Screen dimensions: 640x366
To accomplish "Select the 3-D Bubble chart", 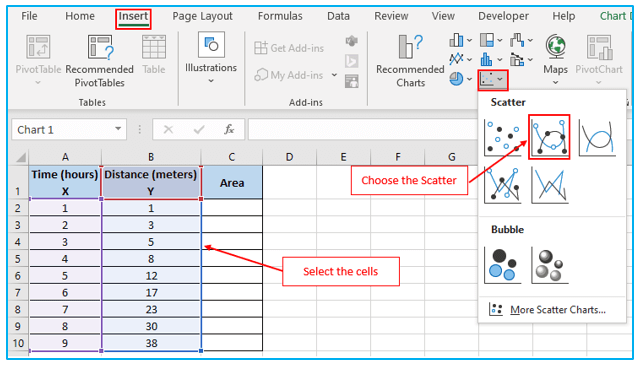I will click(x=550, y=265).
